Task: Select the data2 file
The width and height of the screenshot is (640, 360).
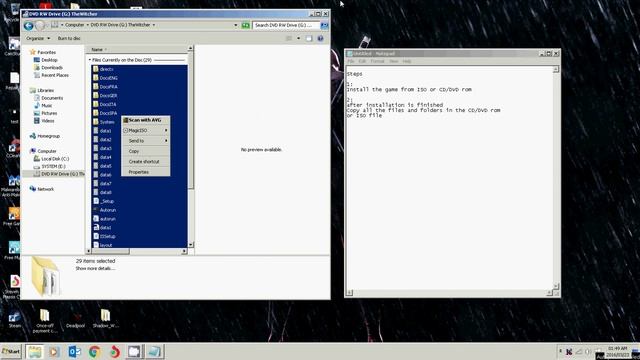Action: pos(102,140)
